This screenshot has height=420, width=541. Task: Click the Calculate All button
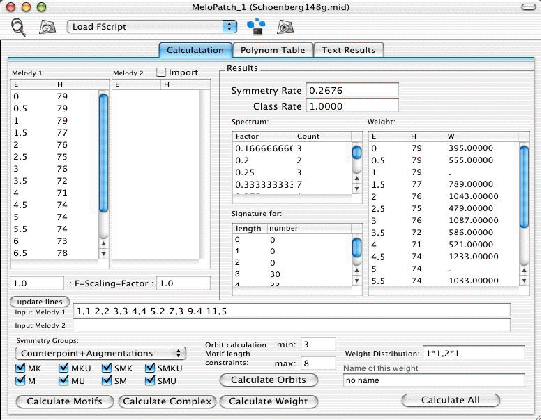pos(450,400)
